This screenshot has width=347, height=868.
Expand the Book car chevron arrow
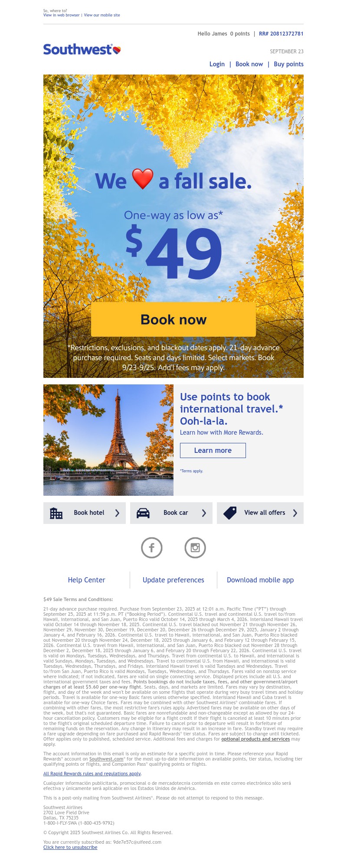[204, 513]
